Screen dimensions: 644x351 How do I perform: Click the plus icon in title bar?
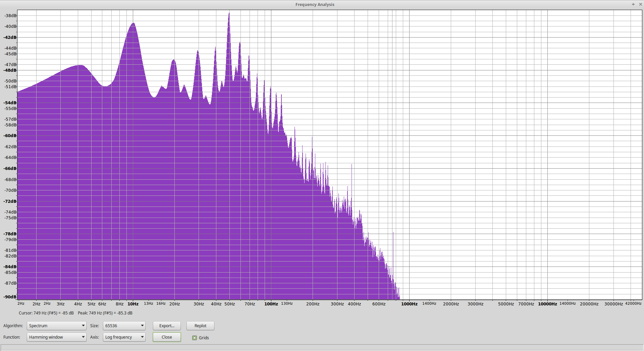[633, 4]
